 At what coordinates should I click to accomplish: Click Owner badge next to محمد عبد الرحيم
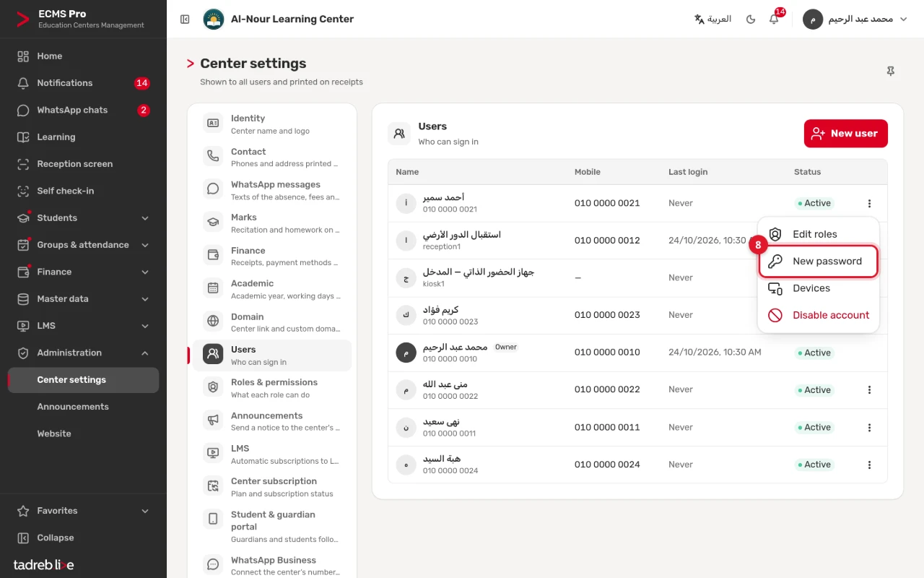click(x=506, y=347)
